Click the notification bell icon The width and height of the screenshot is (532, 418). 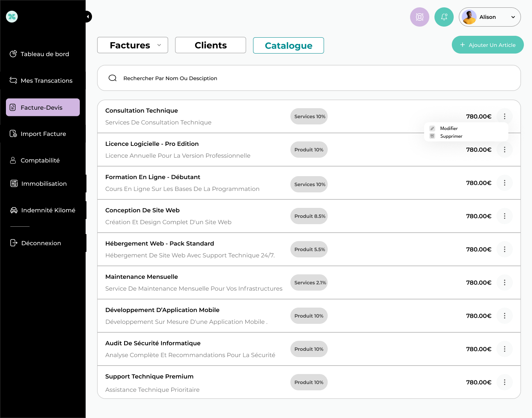point(444,17)
